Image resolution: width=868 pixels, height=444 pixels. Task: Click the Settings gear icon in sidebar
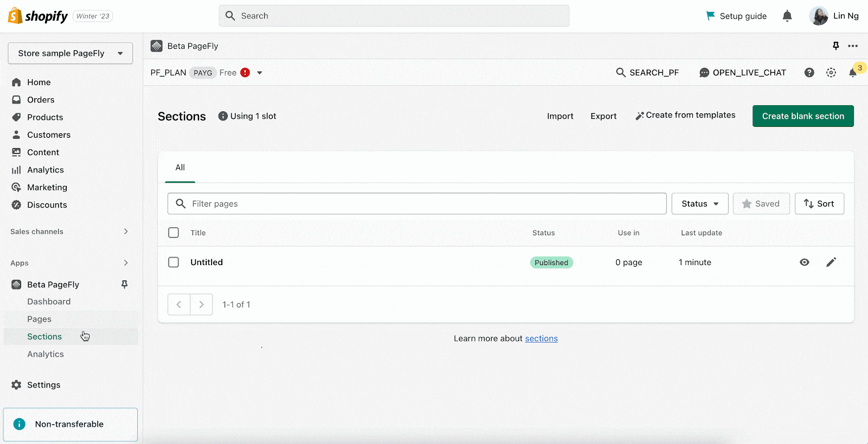pos(16,385)
